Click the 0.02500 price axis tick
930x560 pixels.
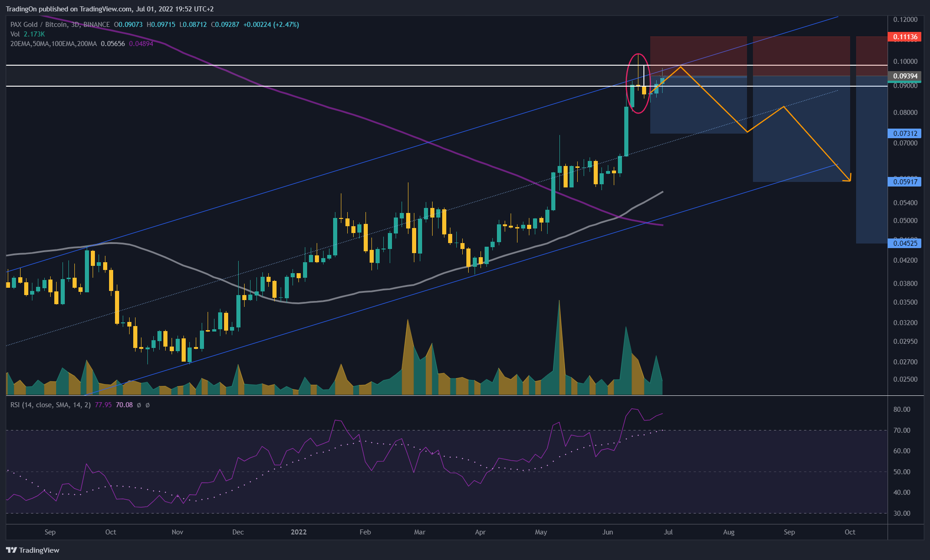(x=905, y=379)
